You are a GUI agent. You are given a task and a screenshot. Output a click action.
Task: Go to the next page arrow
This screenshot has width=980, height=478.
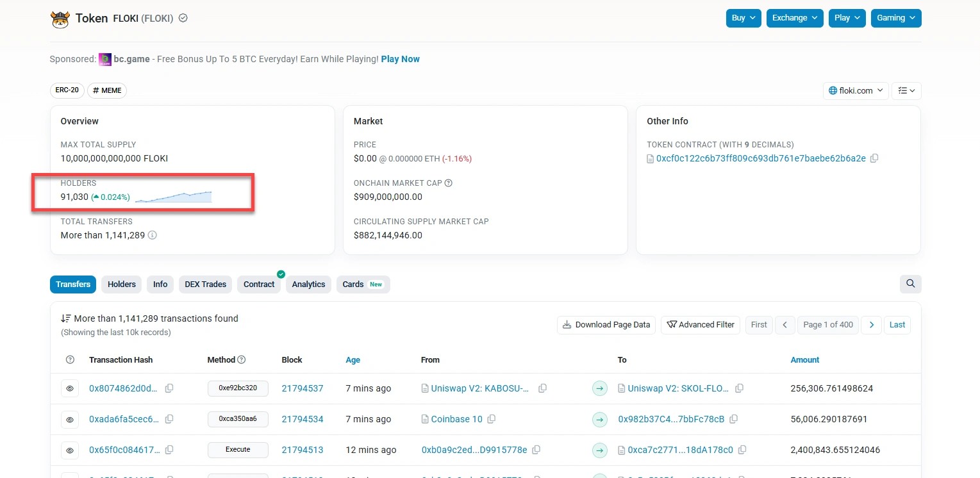point(871,325)
